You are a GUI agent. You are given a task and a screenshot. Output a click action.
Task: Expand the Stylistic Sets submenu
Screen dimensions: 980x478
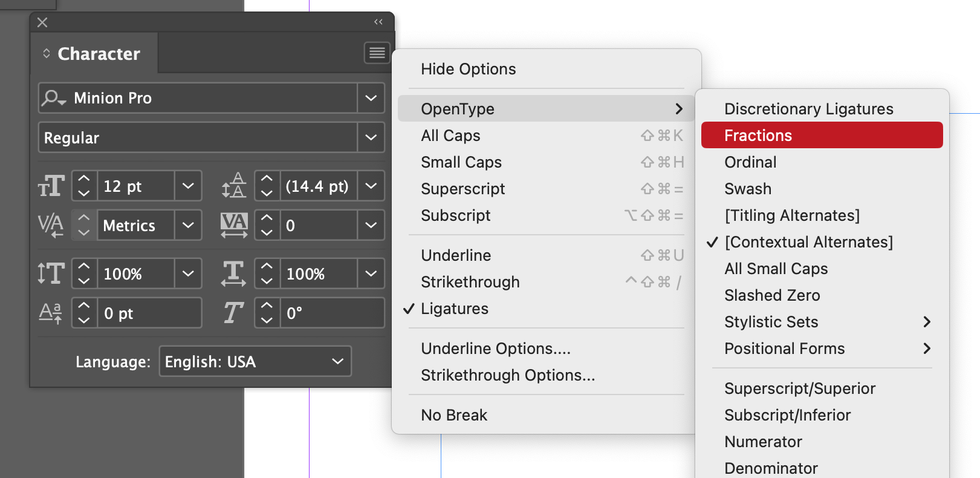[771, 321]
